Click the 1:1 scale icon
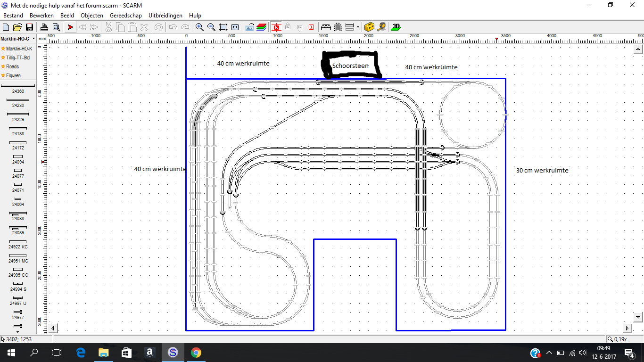Viewport: 644px width, 362px height. [x=235, y=27]
